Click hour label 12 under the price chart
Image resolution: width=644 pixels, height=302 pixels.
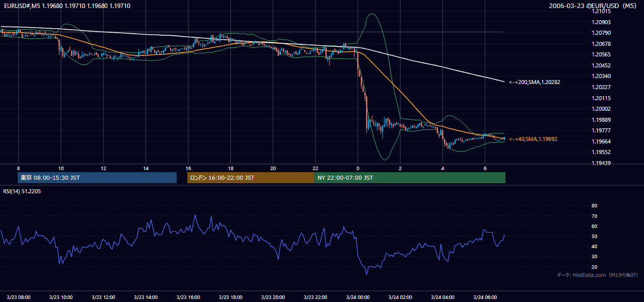click(x=103, y=168)
